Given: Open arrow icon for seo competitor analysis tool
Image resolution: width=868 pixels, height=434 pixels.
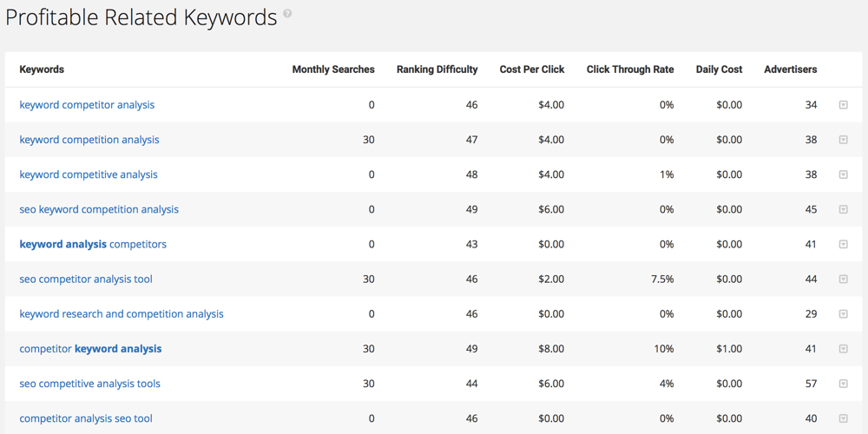Looking at the screenshot, I should pos(843,279).
